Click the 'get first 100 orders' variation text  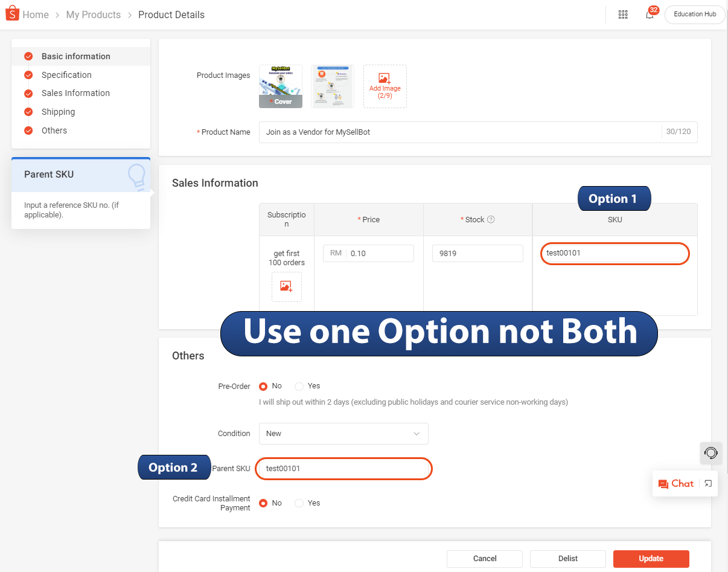(287, 258)
